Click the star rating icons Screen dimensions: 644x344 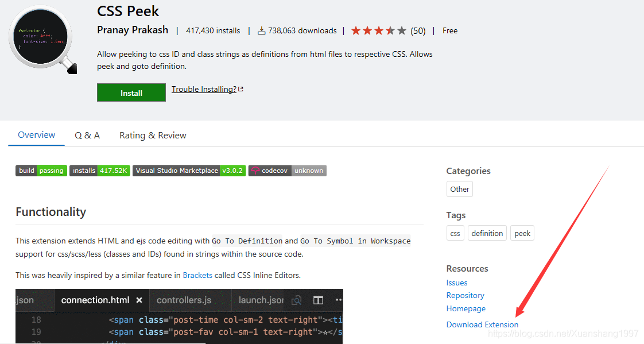tap(379, 31)
